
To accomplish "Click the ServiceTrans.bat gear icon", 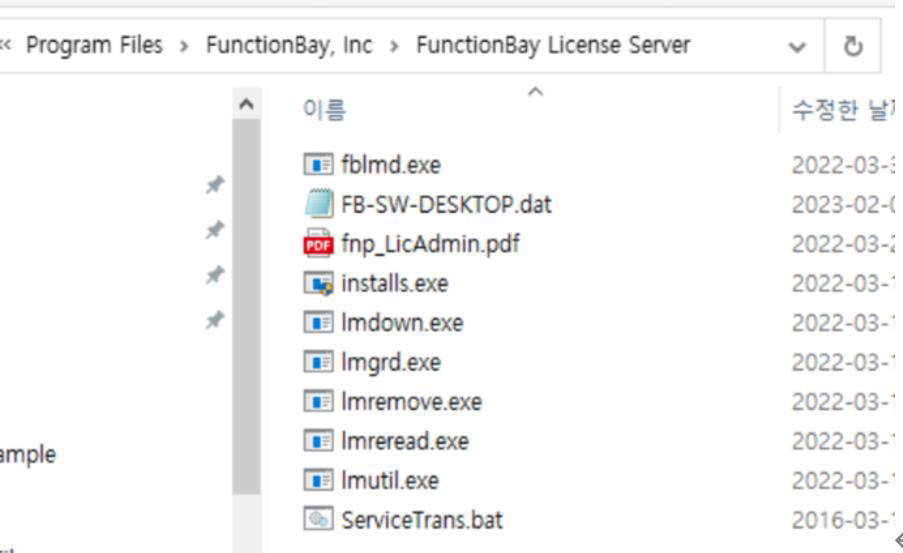I will [318, 520].
